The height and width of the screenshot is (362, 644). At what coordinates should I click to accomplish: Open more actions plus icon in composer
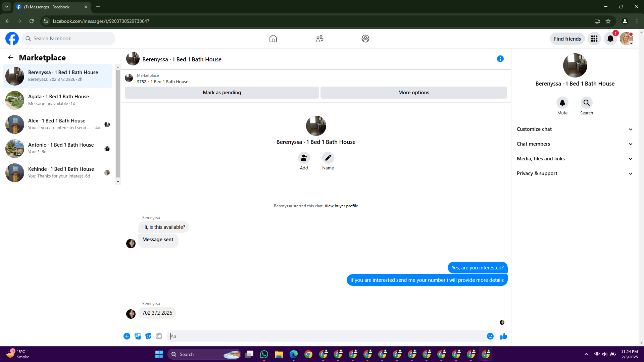[x=127, y=336]
